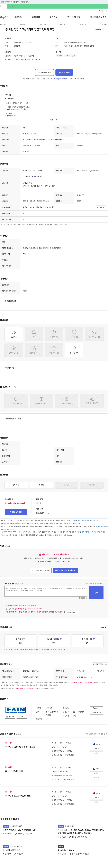The image size is (108, 868).
Task: Jump to 전형방법 section tab
Action: tap(83, 24)
